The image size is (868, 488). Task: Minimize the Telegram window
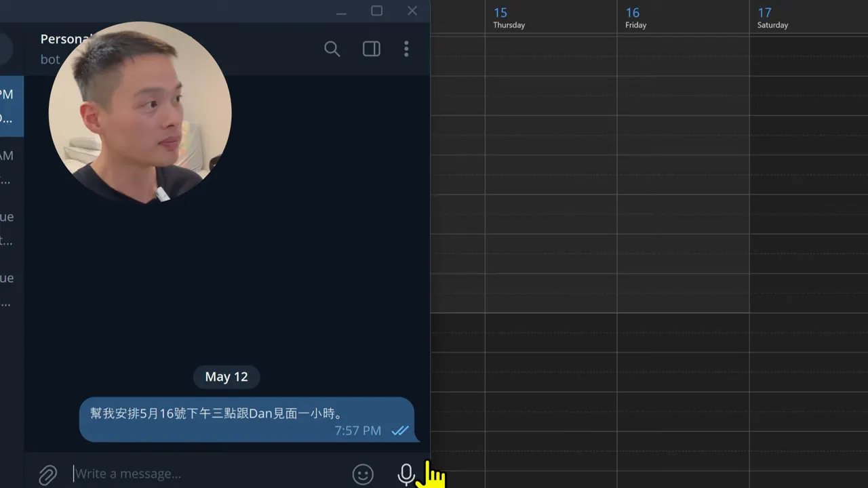tap(341, 12)
